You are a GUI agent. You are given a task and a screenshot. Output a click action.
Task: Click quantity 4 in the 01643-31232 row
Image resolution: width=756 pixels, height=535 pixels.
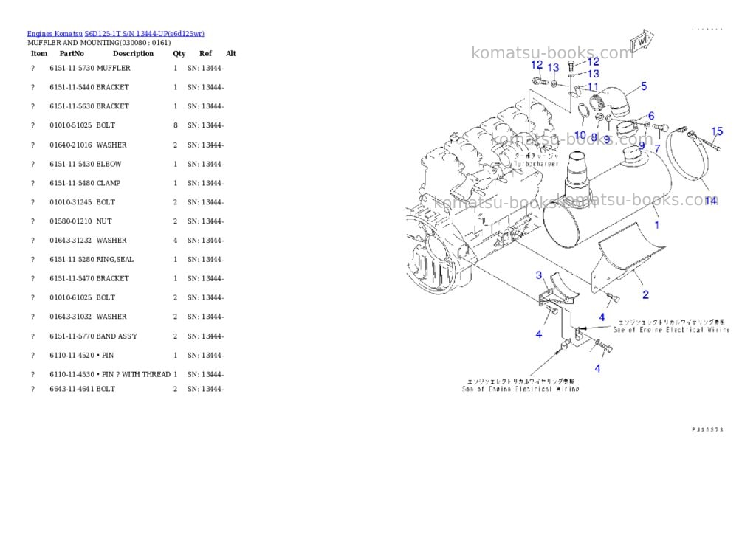[x=176, y=240]
